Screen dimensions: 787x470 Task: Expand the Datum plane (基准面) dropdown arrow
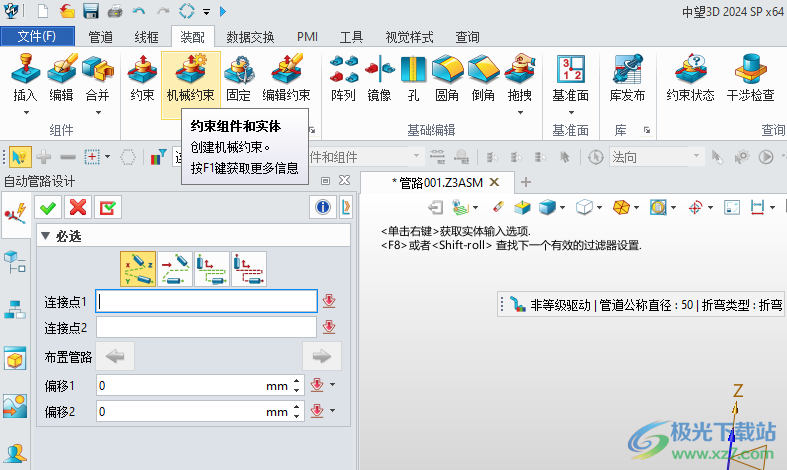pos(571,112)
